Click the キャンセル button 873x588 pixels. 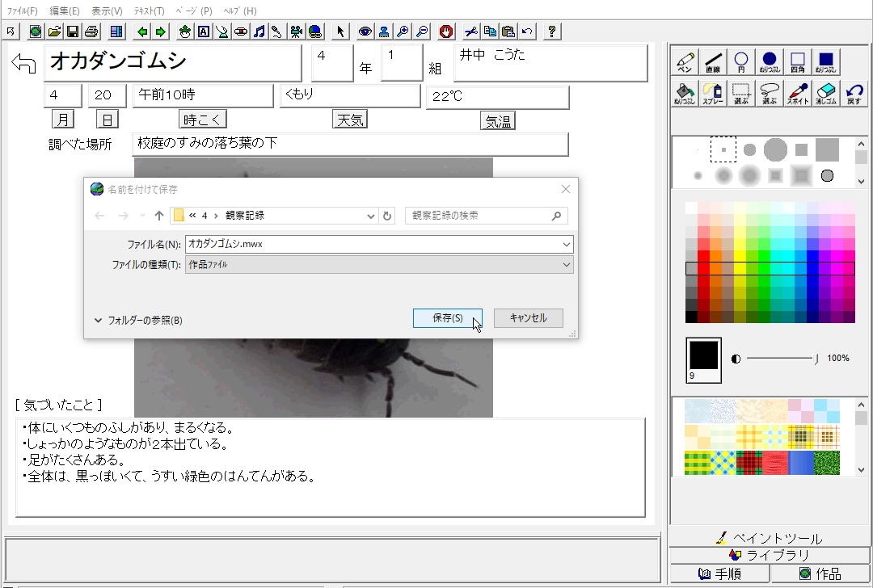[528, 318]
